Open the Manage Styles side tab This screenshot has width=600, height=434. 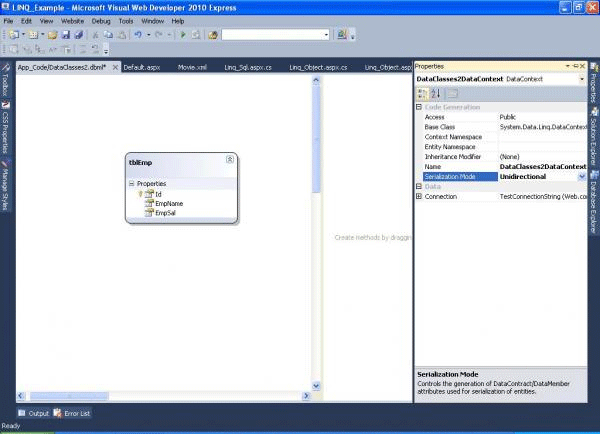pyautogui.click(x=5, y=186)
